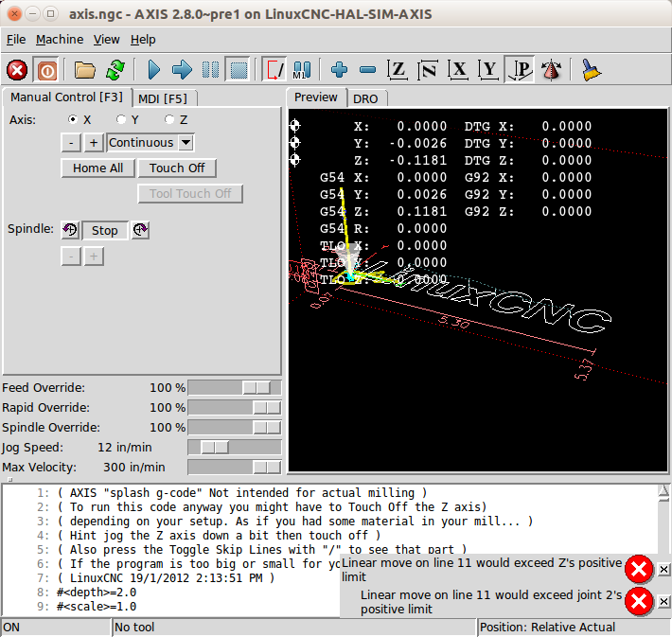Stop the spindle

(104, 230)
